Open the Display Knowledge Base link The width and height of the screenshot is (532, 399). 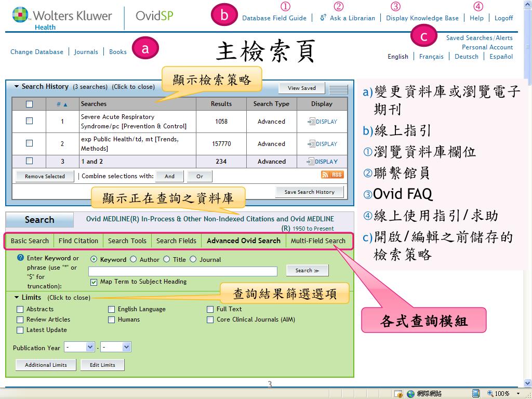pyautogui.click(x=422, y=18)
